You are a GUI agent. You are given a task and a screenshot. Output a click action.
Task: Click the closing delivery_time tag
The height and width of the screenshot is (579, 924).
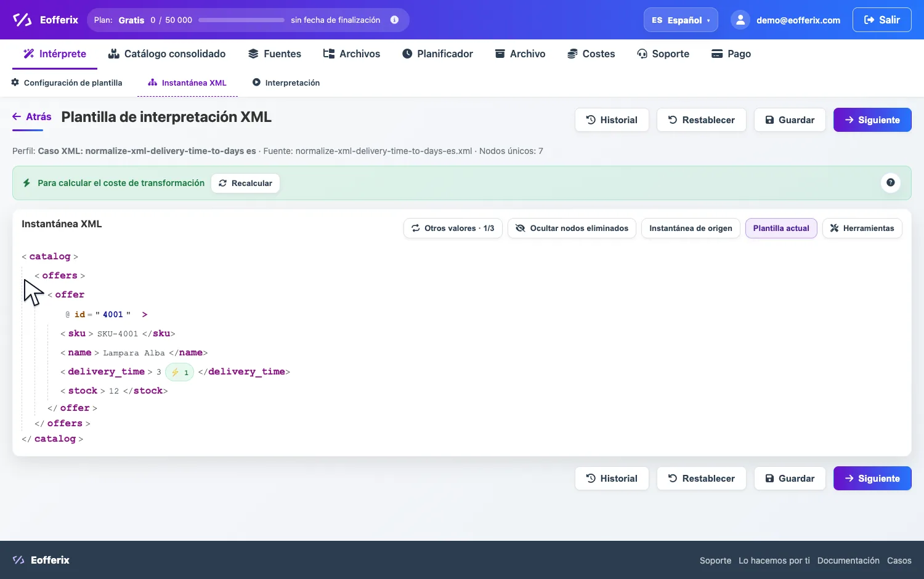[244, 371]
